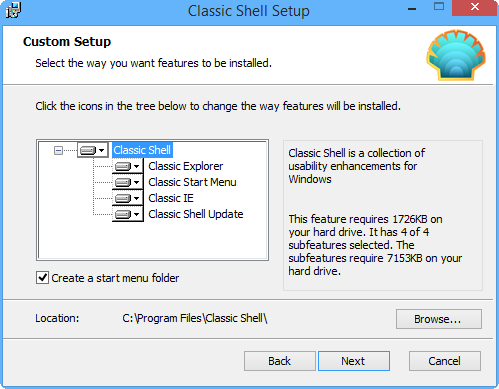The height and width of the screenshot is (389, 499).
Task: Cancel the Classic Shell setup
Action: 445,361
